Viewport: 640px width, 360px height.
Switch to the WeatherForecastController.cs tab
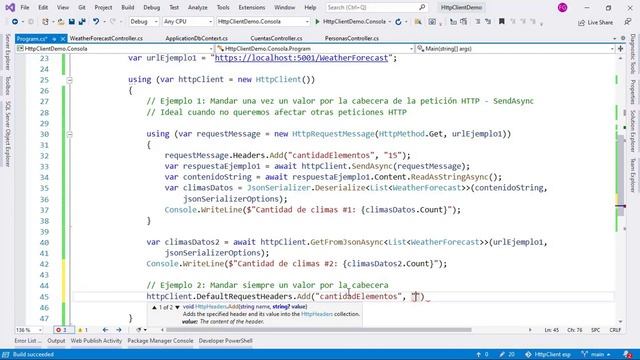106,38
